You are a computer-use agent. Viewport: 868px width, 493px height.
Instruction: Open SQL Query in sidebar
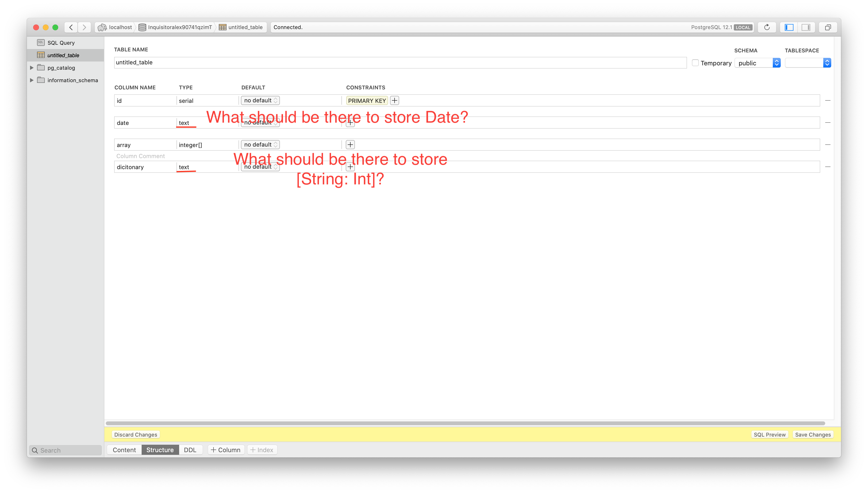tap(61, 43)
